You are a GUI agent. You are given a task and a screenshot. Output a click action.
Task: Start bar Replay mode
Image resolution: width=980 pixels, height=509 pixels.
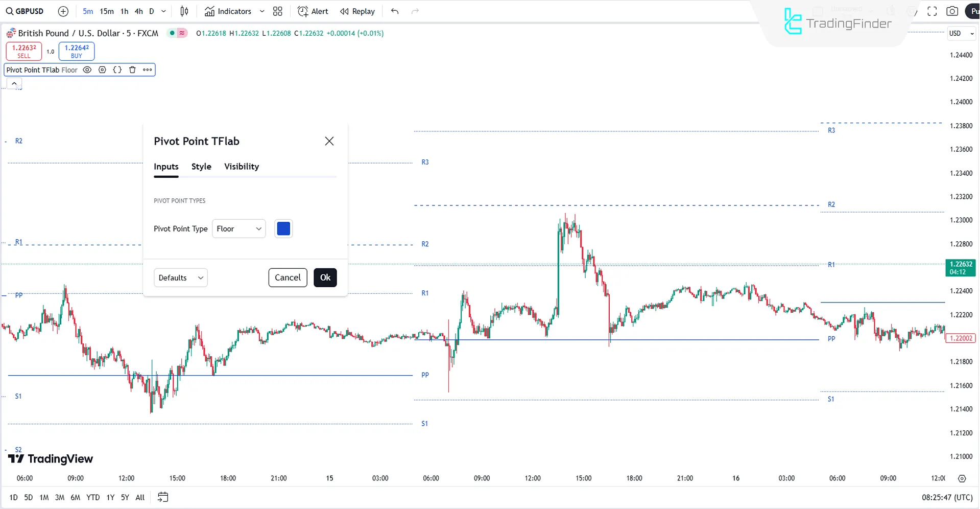357,11
